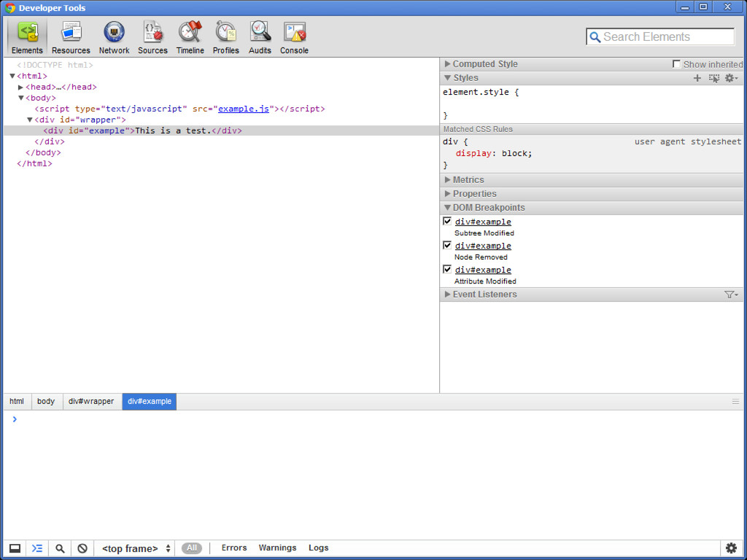This screenshot has height=560, width=747.
Task: Select the body breadcrumb
Action: coord(46,402)
